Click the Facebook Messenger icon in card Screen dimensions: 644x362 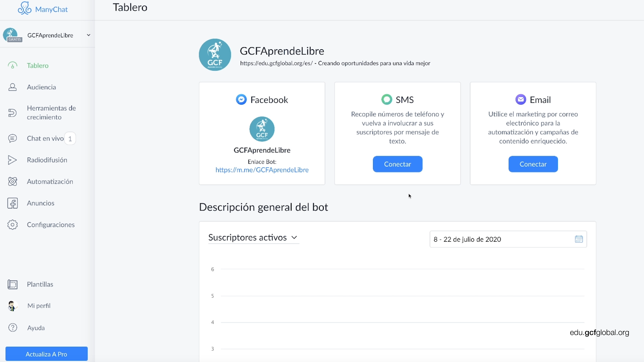[x=241, y=99]
